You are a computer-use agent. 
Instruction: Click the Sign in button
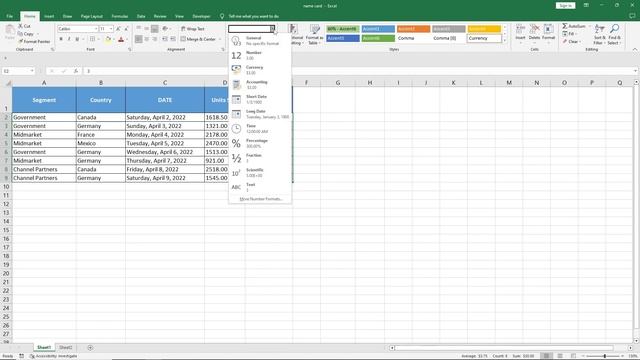pos(565,6)
